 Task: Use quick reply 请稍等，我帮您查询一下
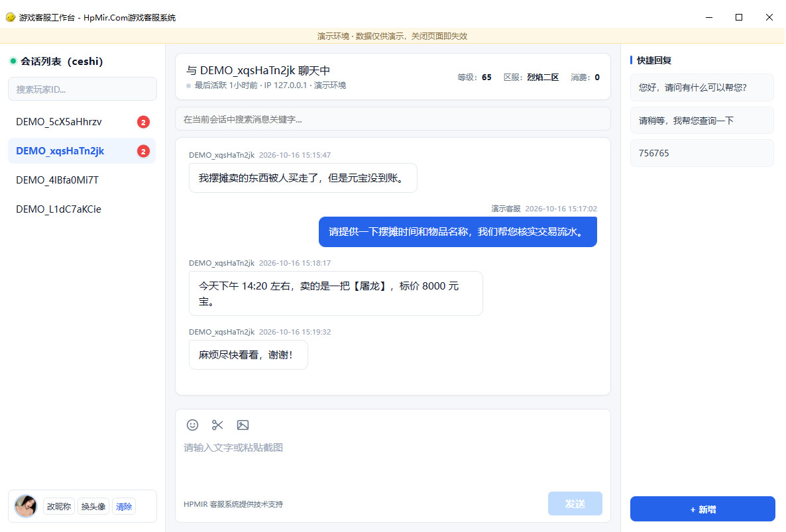coord(702,120)
